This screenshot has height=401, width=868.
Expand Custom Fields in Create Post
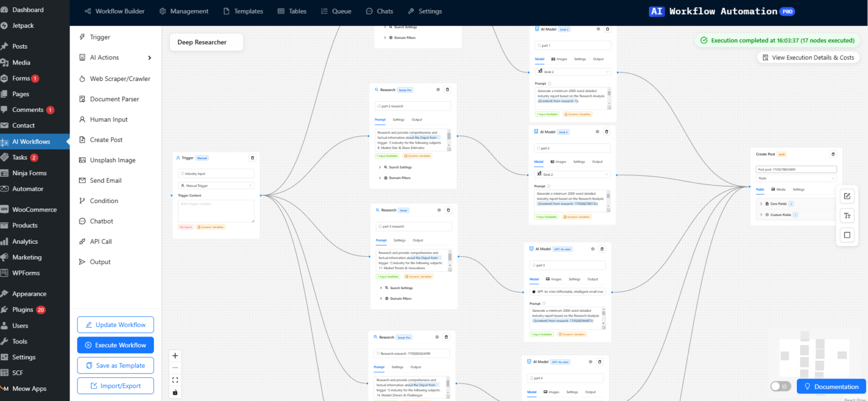click(x=796, y=215)
